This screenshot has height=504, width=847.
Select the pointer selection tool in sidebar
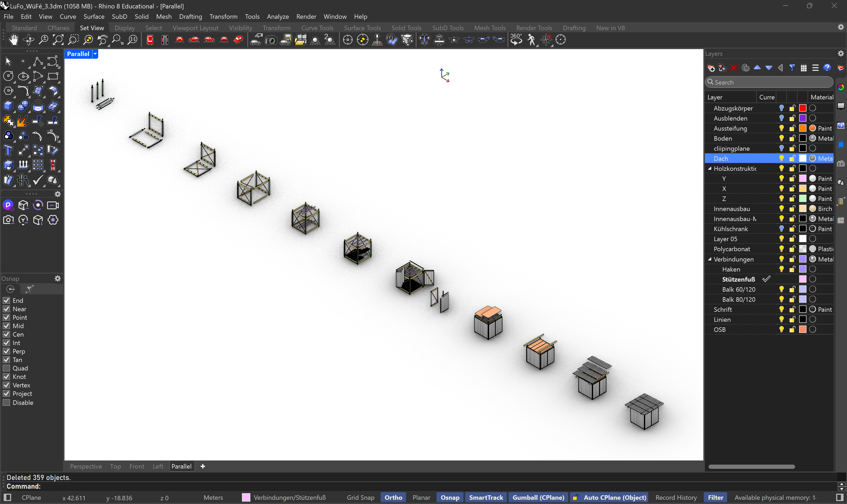click(8, 61)
